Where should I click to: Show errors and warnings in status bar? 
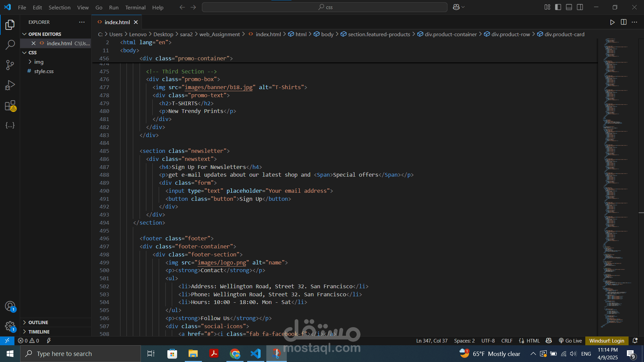click(29, 341)
